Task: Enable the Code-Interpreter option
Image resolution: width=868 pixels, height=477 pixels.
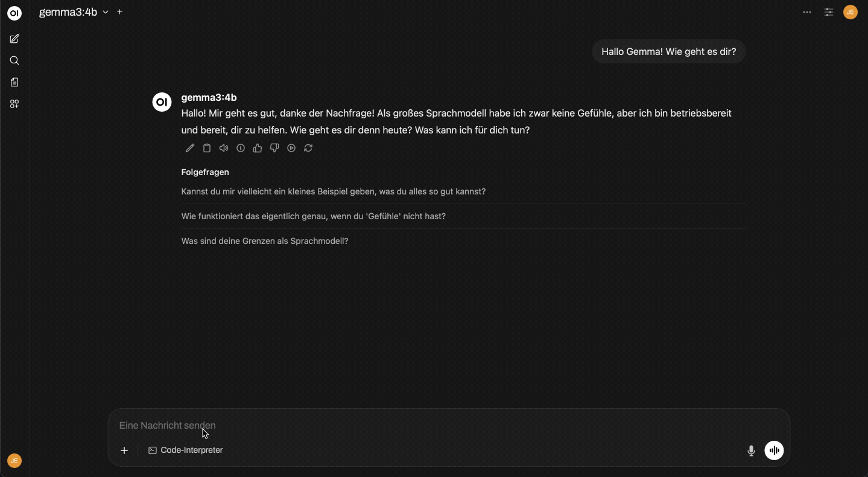Action: tap(185, 450)
